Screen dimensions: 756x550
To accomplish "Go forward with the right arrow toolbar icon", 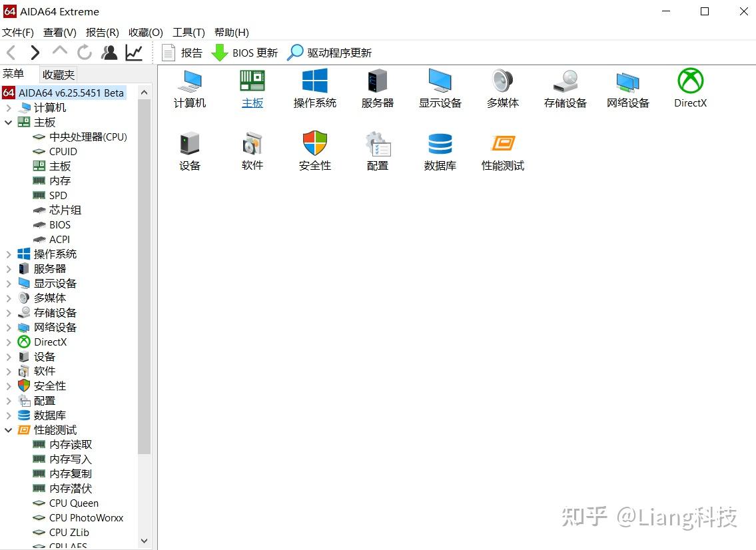I will click(35, 53).
